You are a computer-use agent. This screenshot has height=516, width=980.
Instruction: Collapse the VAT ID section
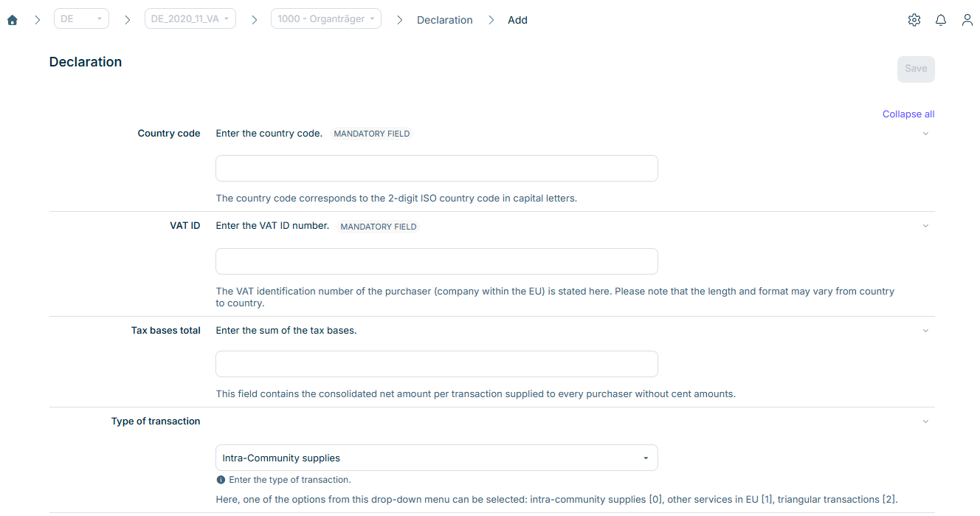pos(925,226)
